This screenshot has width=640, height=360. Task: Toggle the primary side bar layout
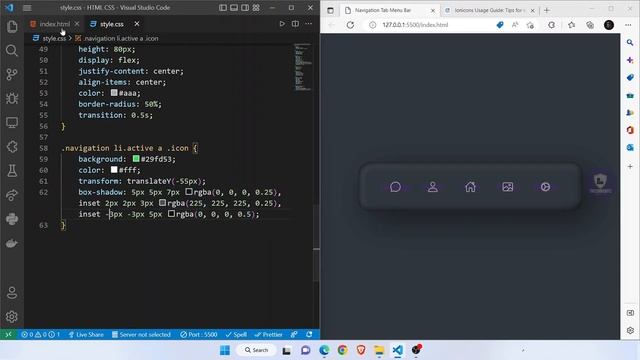coord(223,8)
